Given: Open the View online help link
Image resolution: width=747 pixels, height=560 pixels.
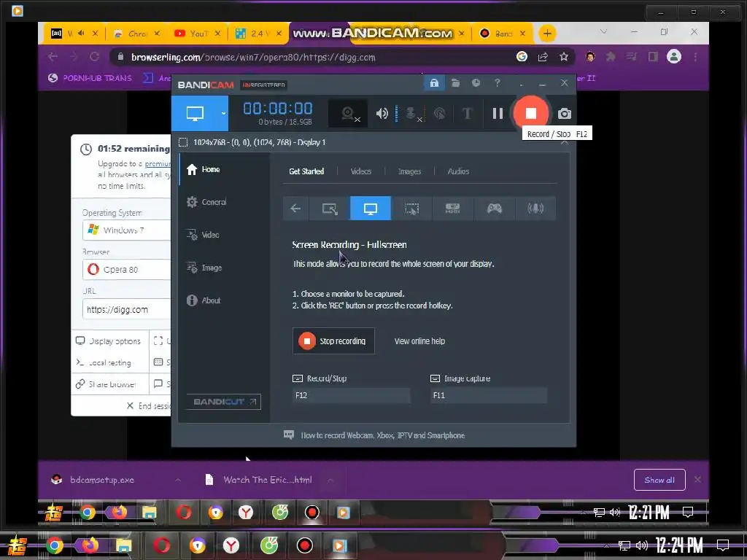Looking at the screenshot, I should point(419,341).
